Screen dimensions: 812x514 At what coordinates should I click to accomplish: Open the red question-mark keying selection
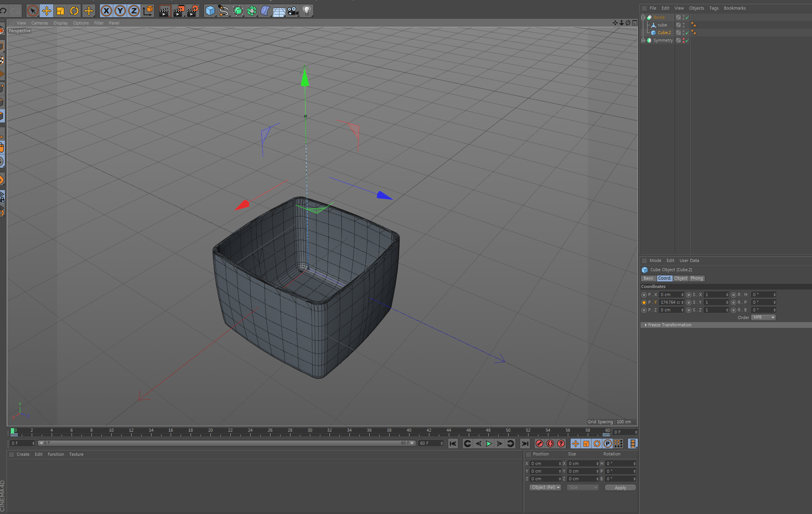[x=561, y=444]
